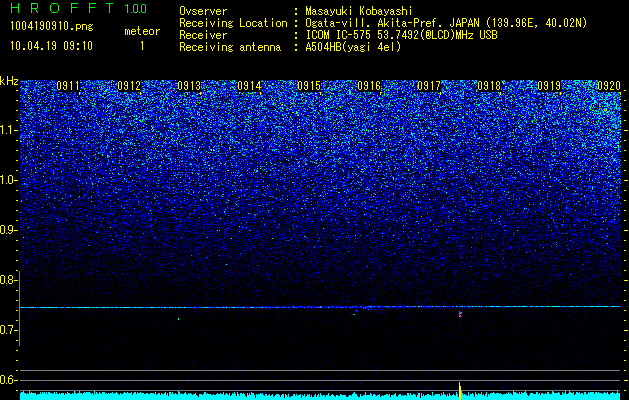Viewport: 629px width, 400px height.
Task: Click the HROFFT program title text
Action: point(62,8)
